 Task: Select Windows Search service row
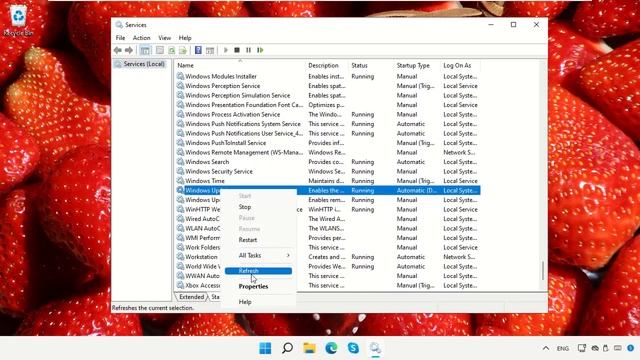tap(328, 162)
